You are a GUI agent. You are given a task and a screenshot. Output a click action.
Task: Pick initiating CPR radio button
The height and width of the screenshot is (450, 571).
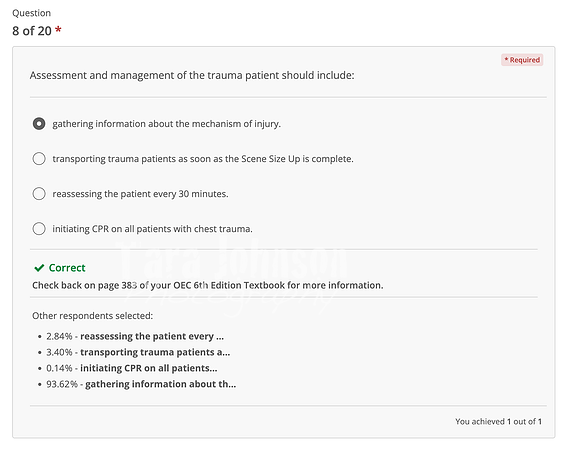click(39, 229)
